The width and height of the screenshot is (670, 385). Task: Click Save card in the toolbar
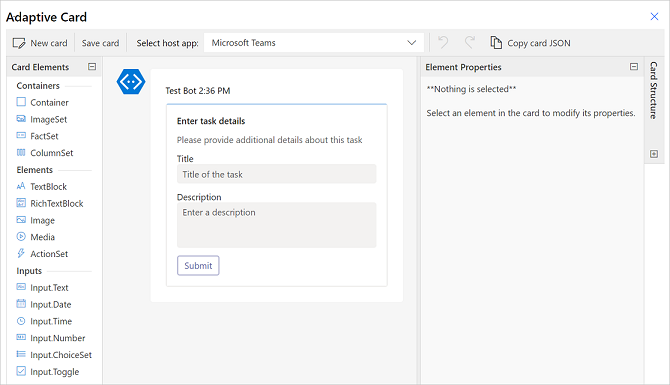(100, 43)
